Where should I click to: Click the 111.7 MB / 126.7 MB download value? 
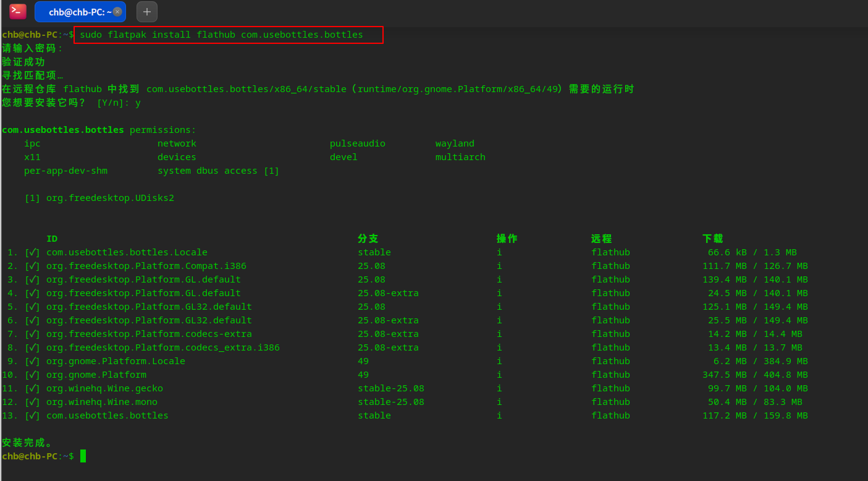[755, 266]
